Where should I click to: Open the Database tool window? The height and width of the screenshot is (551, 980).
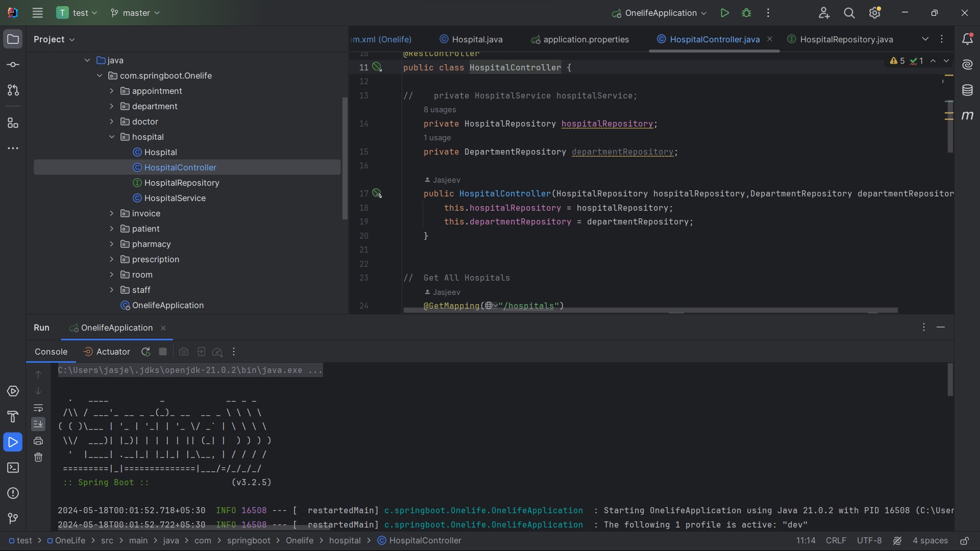[x=967, y=90]
